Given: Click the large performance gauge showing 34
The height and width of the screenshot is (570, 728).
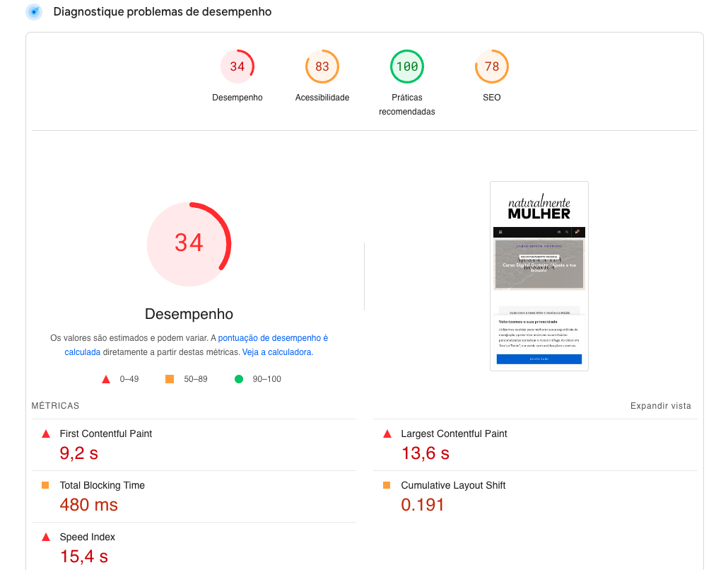Looking at the screenshot, I should [189, 243].
